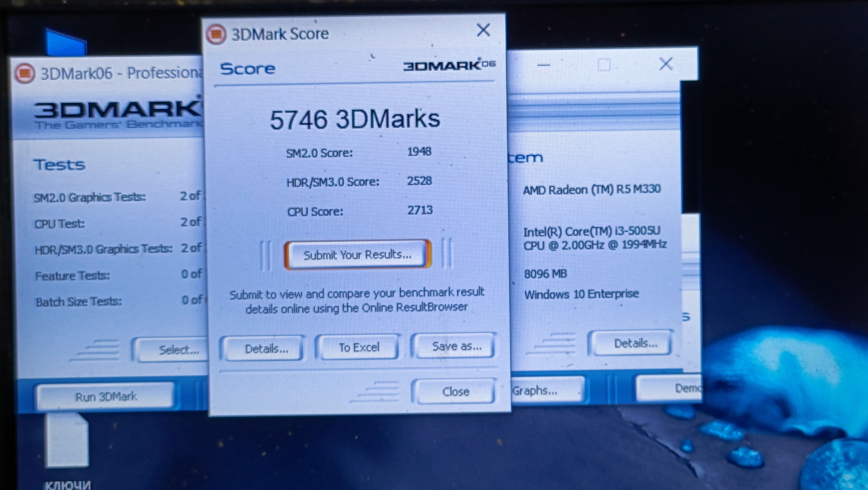Click the SM2.0 Score: label
868x490 pixels.
tap(319, 153)
